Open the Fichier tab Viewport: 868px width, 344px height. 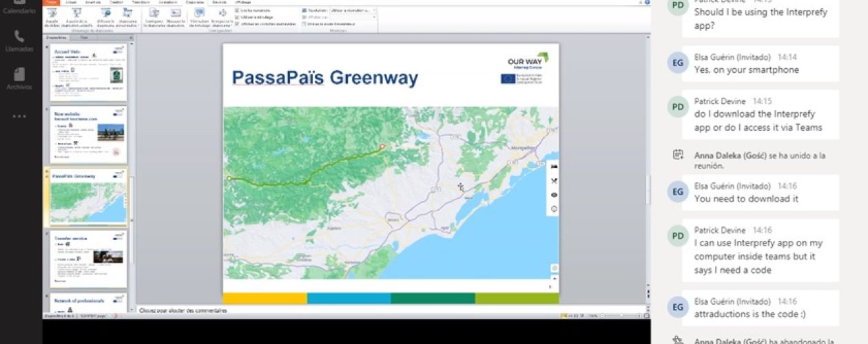[52, 3]
